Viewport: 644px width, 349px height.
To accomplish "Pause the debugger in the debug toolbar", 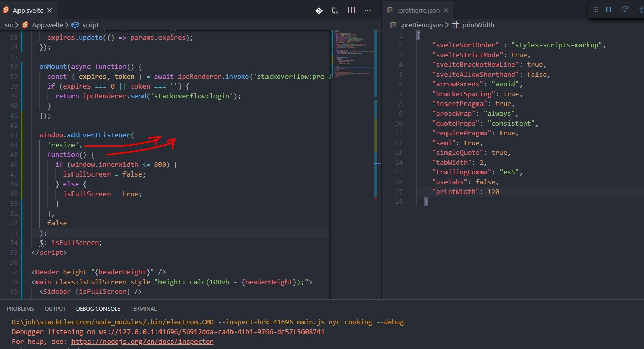I will [609, 9].
